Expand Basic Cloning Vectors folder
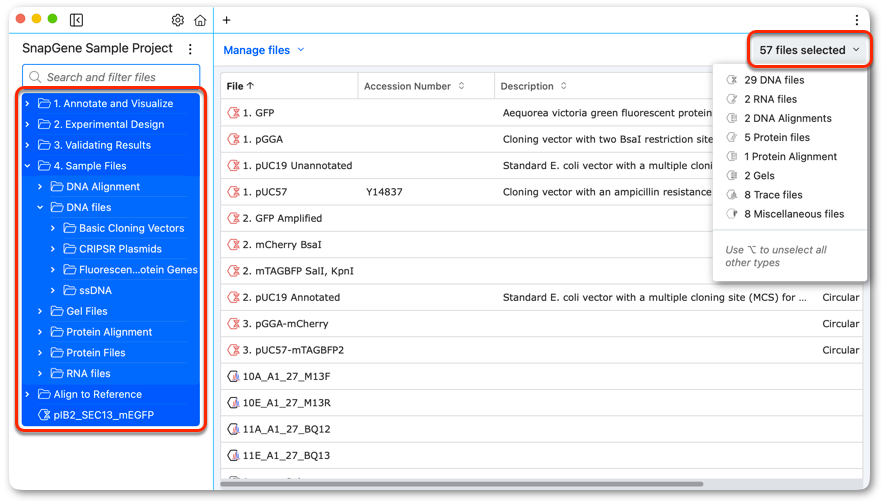 (53, 228)
